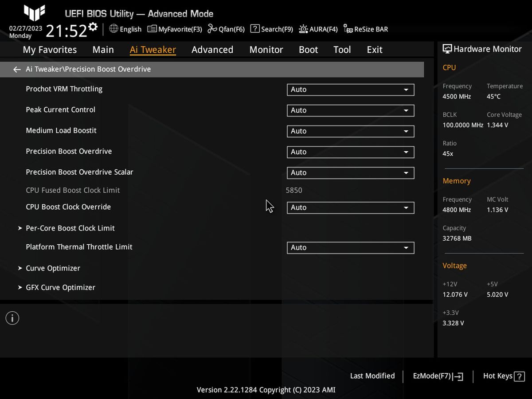Click the Prochot VRM Throttling label
This screenshot has width=532, height=399.
[64, 89]
